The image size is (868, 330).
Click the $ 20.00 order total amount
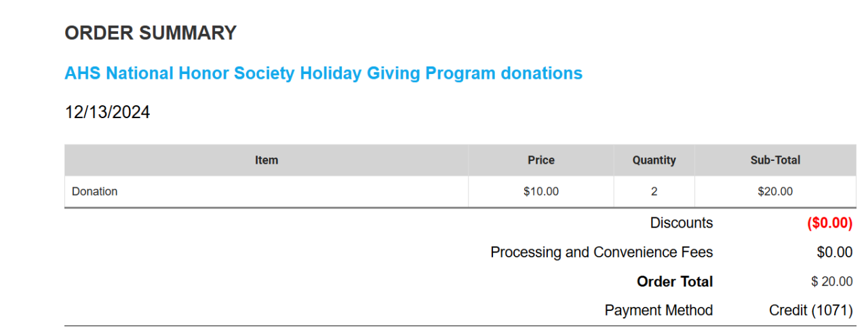point(831,282)
